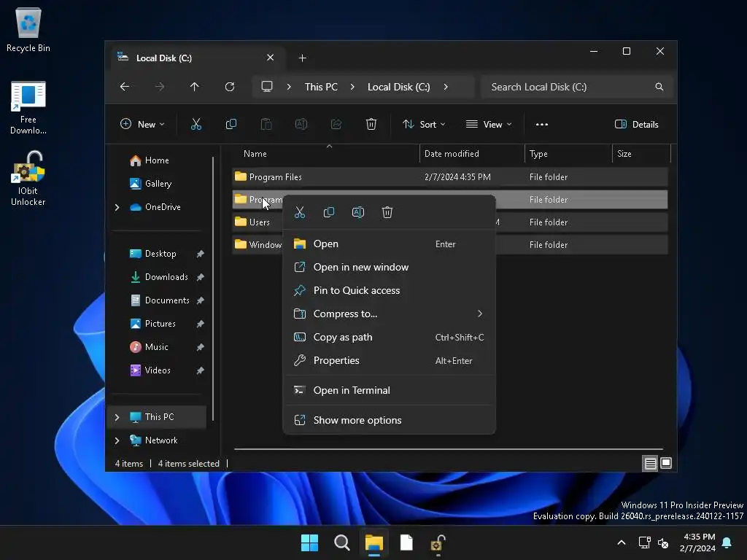The height and width of the screenshot is (560, 747).
Task: Click the toolbar Cut scissors icon
Action: pyautogui.click(x=196, y=124)
